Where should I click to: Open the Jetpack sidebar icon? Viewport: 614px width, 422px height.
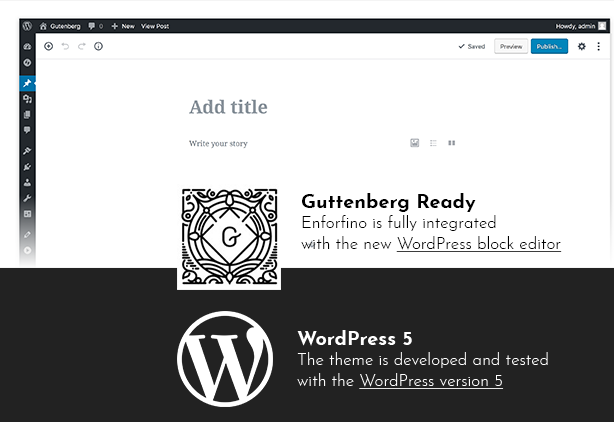click(x=27, y=63)
